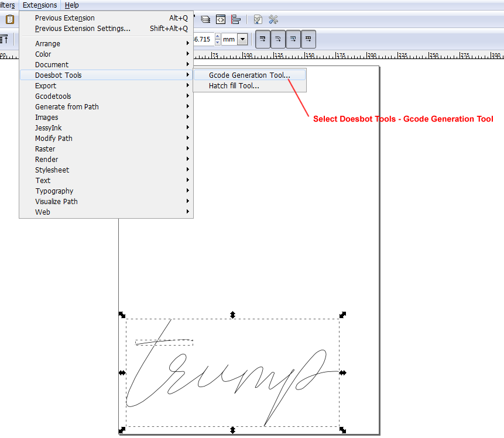Open the mm units dropdown
The width and height of the screenshot is (504, 438).
click(242, 39)
